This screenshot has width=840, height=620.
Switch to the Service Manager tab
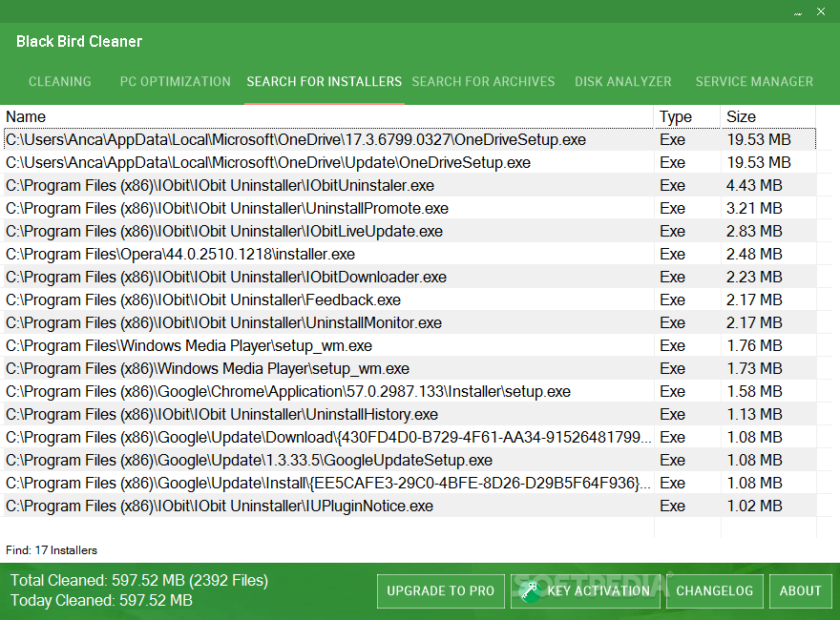coord(754,81)
